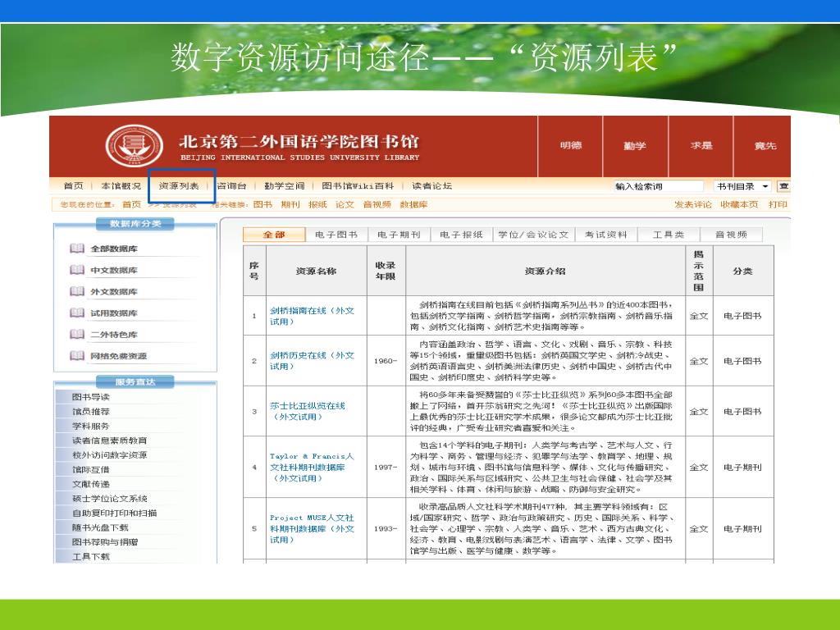The image size is (840, 630).
Task: Open 馆员推荐 service link
Action: pos(90,412)
